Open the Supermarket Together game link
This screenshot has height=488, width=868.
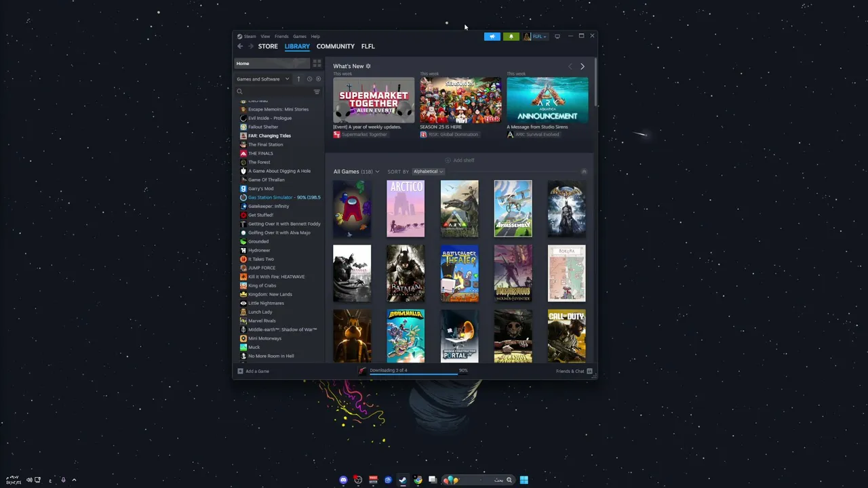(360, 135)
